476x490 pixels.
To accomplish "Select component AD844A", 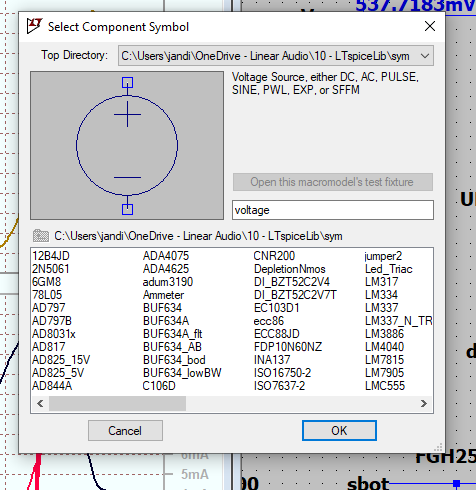I will (52, 386).
